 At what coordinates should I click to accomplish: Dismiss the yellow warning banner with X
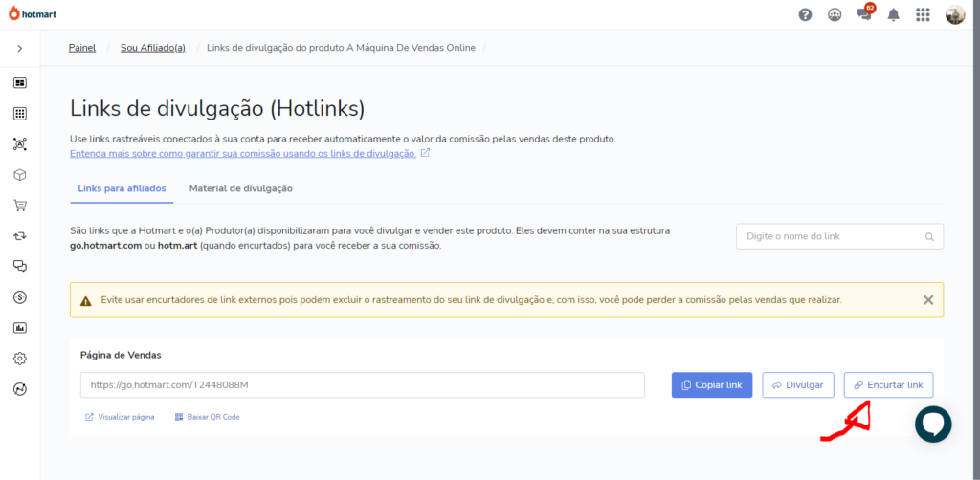coord(928,300)
